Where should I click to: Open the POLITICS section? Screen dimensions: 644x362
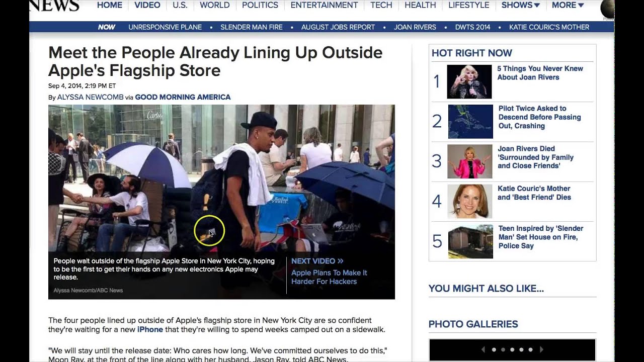pos(260,5)
